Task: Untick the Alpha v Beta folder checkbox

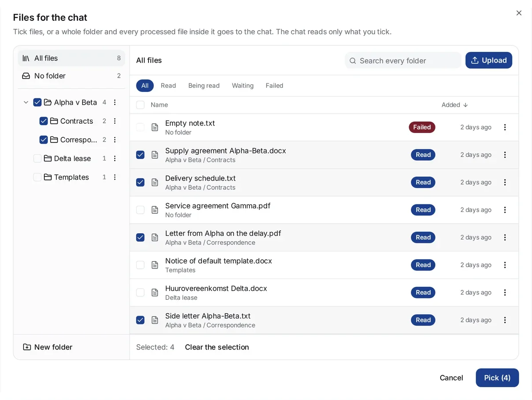Action: [x=37, y=102]
